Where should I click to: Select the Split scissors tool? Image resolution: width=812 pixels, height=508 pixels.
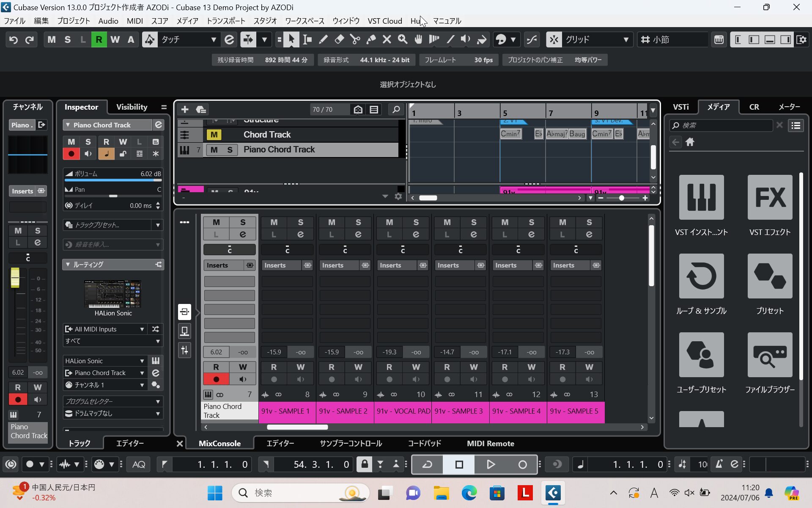[x=355, y=40]
